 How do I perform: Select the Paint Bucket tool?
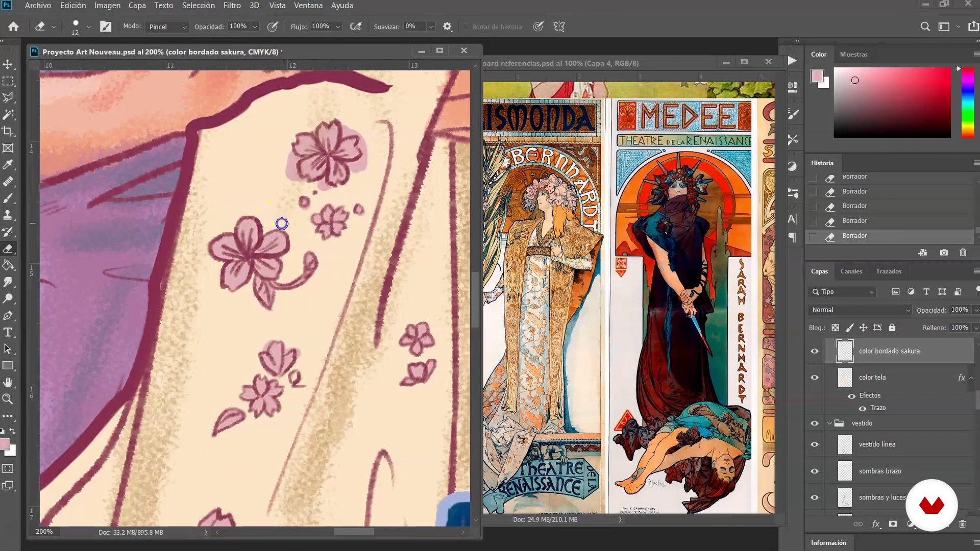tap(8, 265)
